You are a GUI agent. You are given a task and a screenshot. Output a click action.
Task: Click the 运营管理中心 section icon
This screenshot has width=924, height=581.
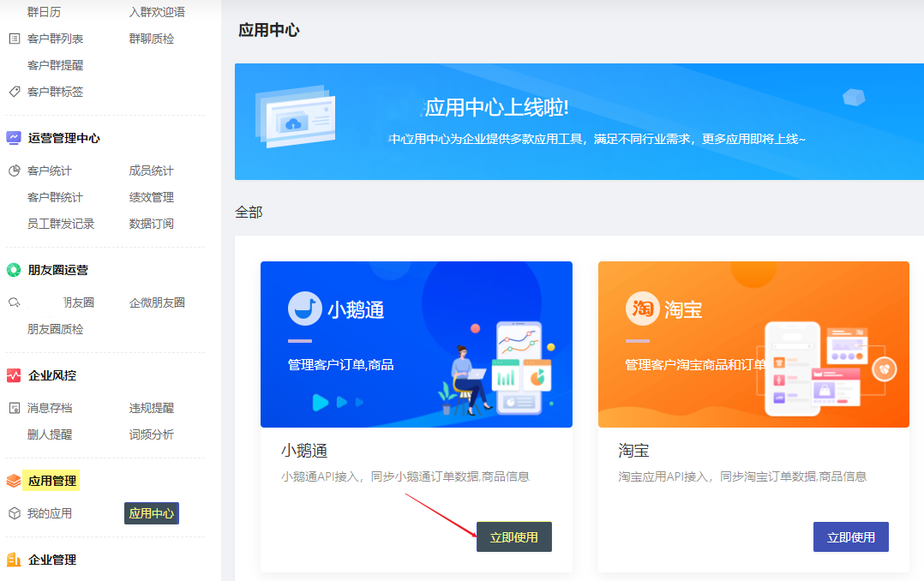[14, 138]
